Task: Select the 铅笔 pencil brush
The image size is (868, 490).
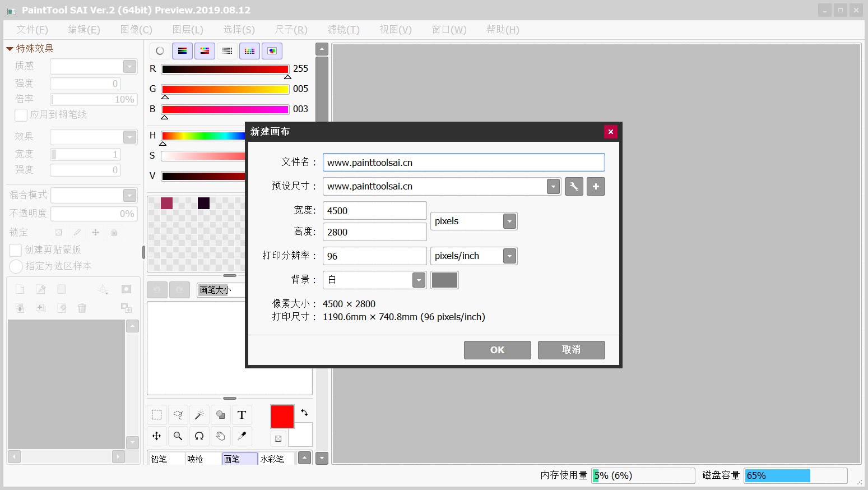Action: tap(166, 459)
